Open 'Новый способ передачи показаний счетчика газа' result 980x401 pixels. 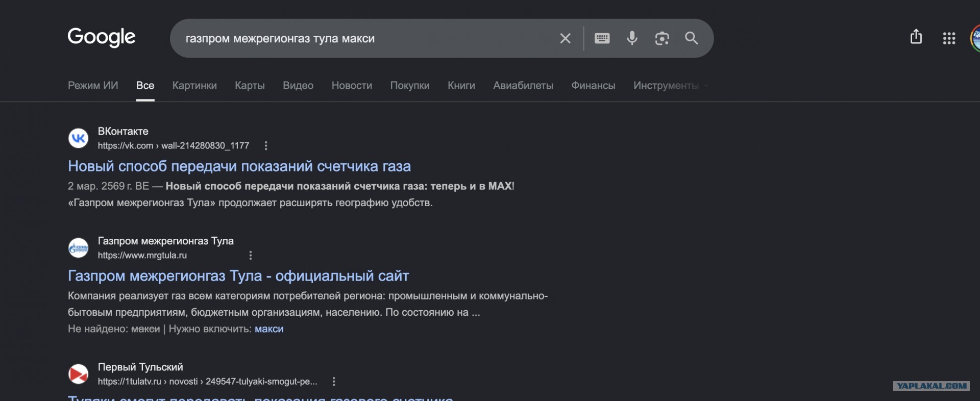[x=239, y=166]
